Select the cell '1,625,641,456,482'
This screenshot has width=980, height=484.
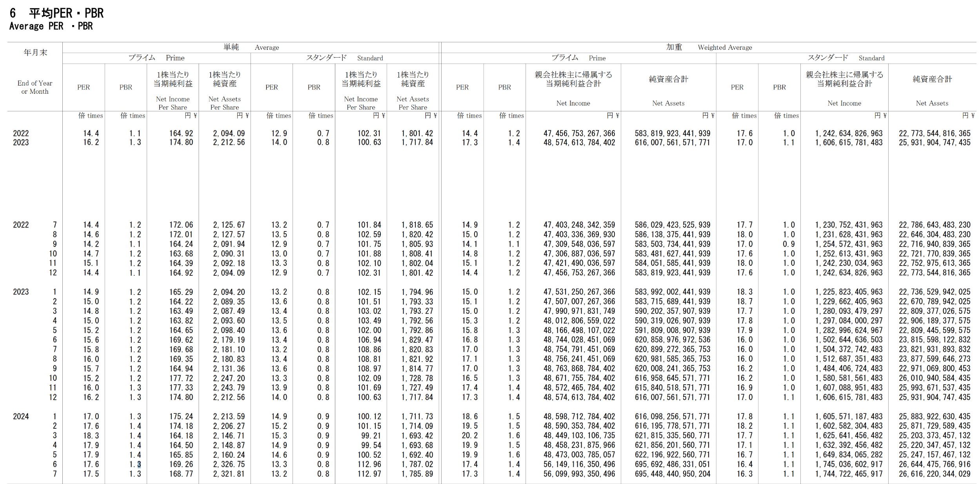tap(849, 436)
